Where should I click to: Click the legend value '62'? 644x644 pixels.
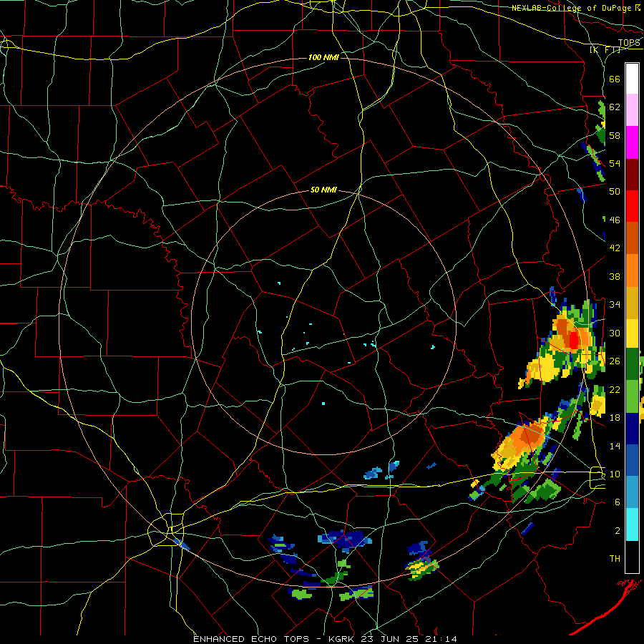[615, 107]
